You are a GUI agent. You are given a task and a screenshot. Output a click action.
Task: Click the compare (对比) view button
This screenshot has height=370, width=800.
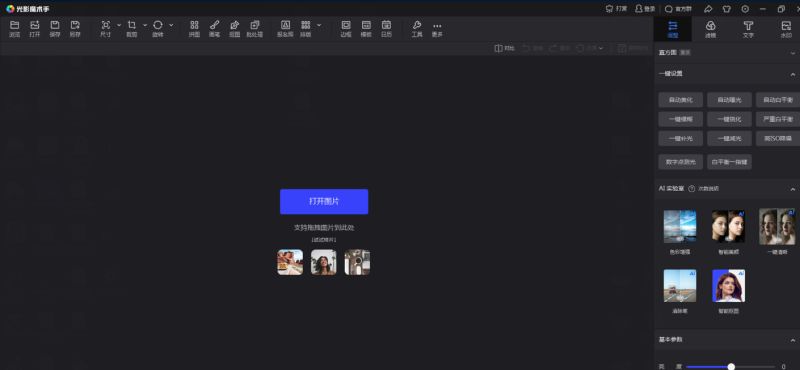[505, 48]
